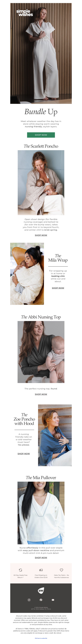This screenshot has width=82, height=644.
Task: Click the SW circular logo in the footer
Action: pos(41,590)
